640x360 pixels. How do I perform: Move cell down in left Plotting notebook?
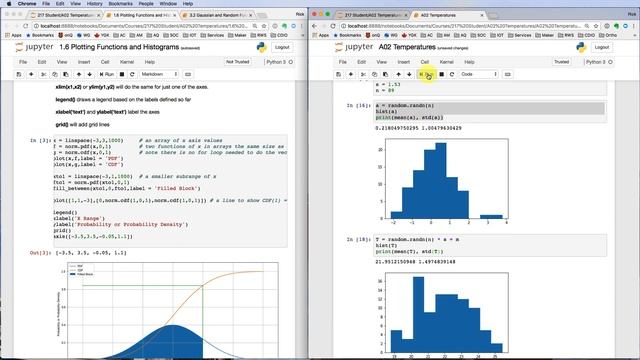(x=89, y=74)
